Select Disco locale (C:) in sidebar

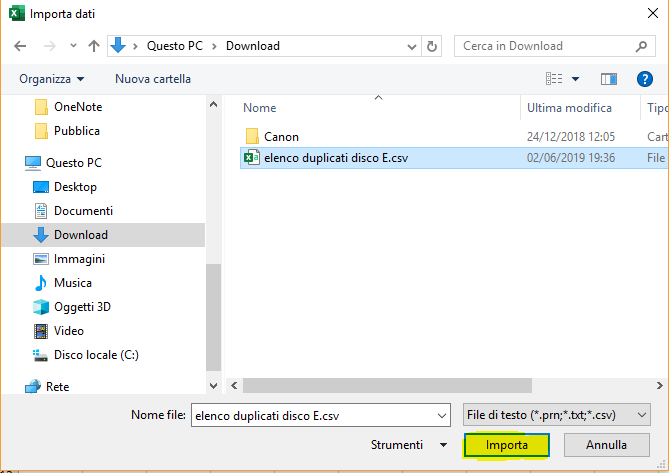(x=96, y=355)
